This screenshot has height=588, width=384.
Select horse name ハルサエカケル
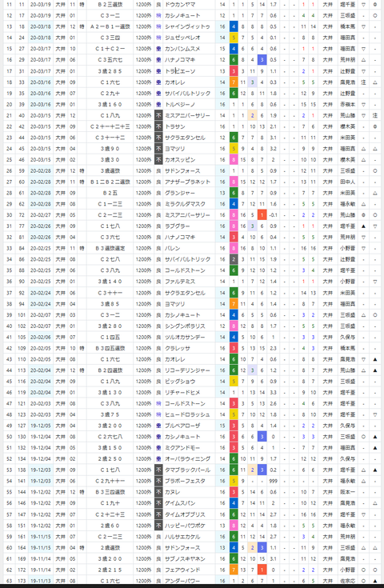pyautogui.click(x=182, y=537)
